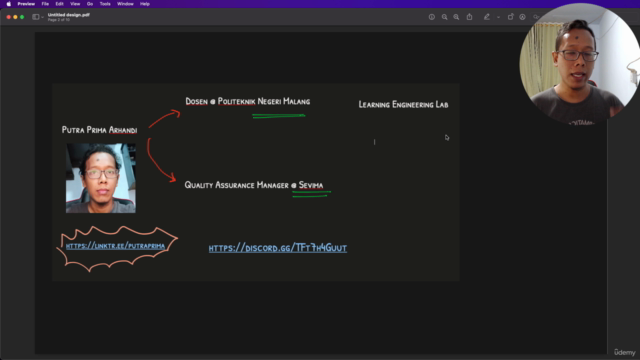Click the Share icon in toolbar
The image size is (640, 360).
tap(469, 17)
